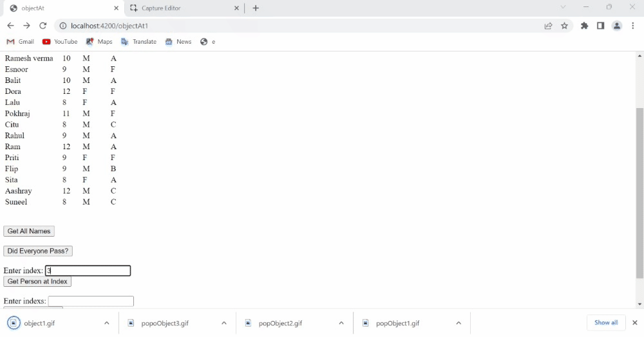Image resolution: width=644 pixels, height=337 pixels.
Task: Select the name Esnoor
Action: pyautogui.click(x=17, y=69)
